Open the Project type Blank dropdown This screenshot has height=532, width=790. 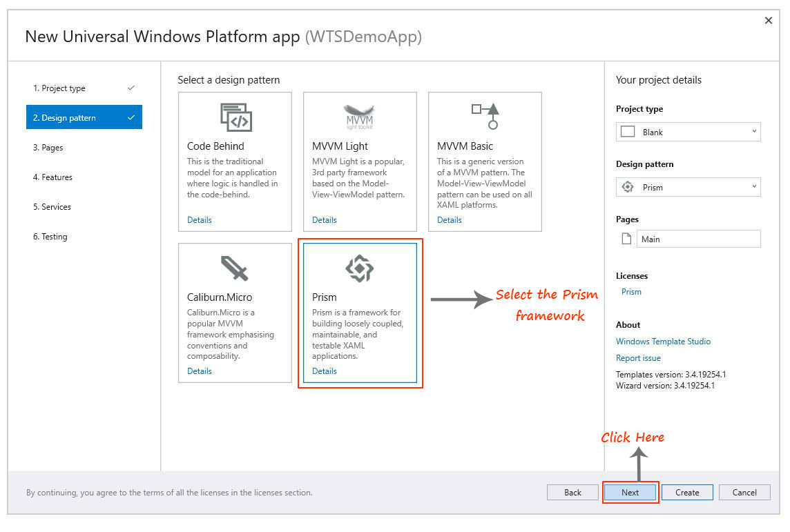(x=688, y=132)
